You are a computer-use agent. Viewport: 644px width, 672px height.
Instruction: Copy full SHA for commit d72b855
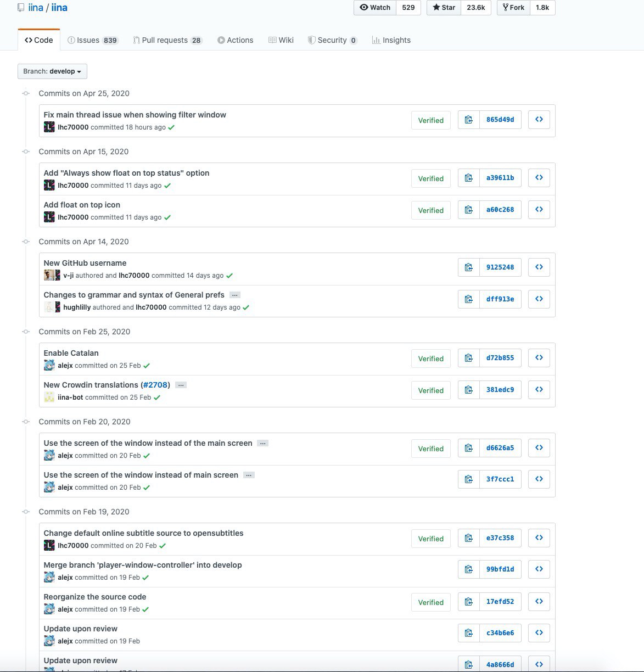click(468, 358)
